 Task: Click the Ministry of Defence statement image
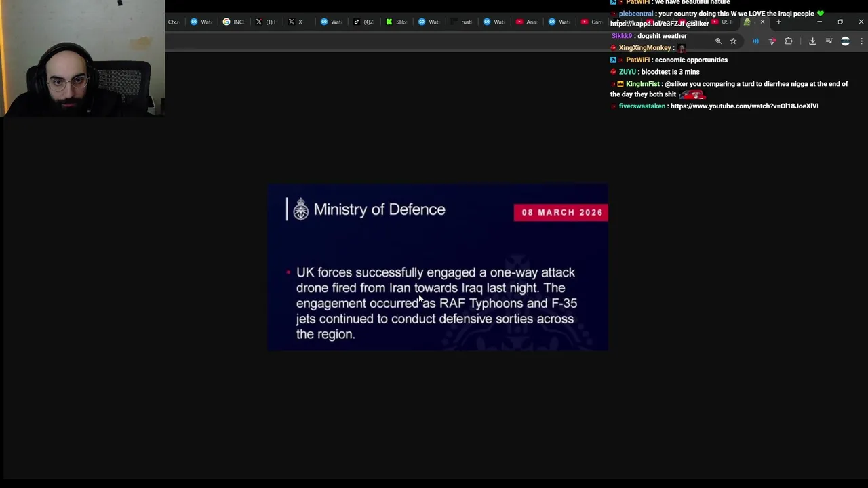(x=437, y=267)
